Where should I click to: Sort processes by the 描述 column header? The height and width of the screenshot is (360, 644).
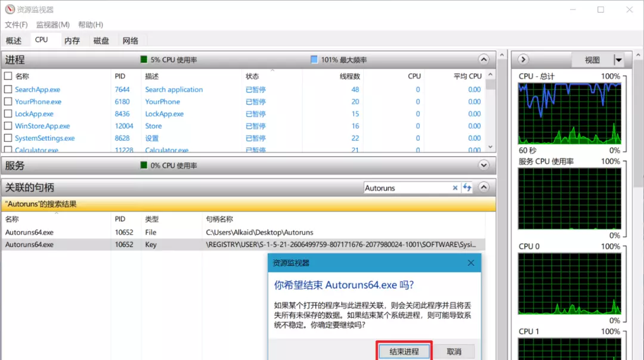click(x=151, y=76)
